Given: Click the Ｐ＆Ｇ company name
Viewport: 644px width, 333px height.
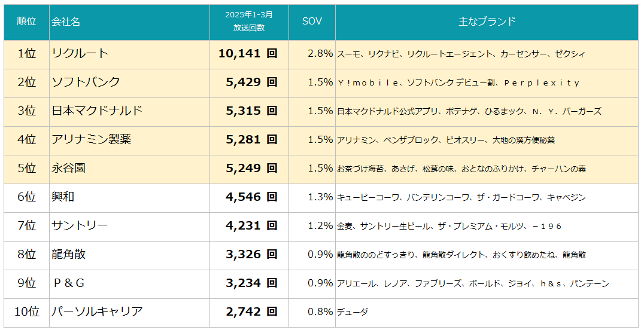Looking at the screenshot, I should click(69, 283).
